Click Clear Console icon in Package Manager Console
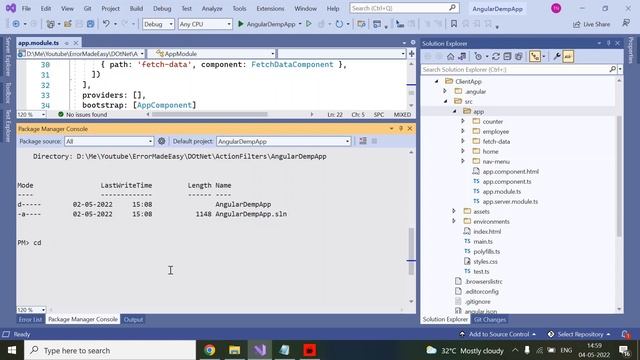This screenshot has width=640, height=360. click(363, 141)
